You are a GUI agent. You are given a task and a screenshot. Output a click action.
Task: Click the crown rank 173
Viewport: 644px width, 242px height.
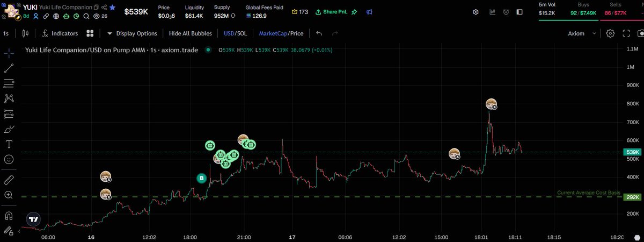[300, 12]
